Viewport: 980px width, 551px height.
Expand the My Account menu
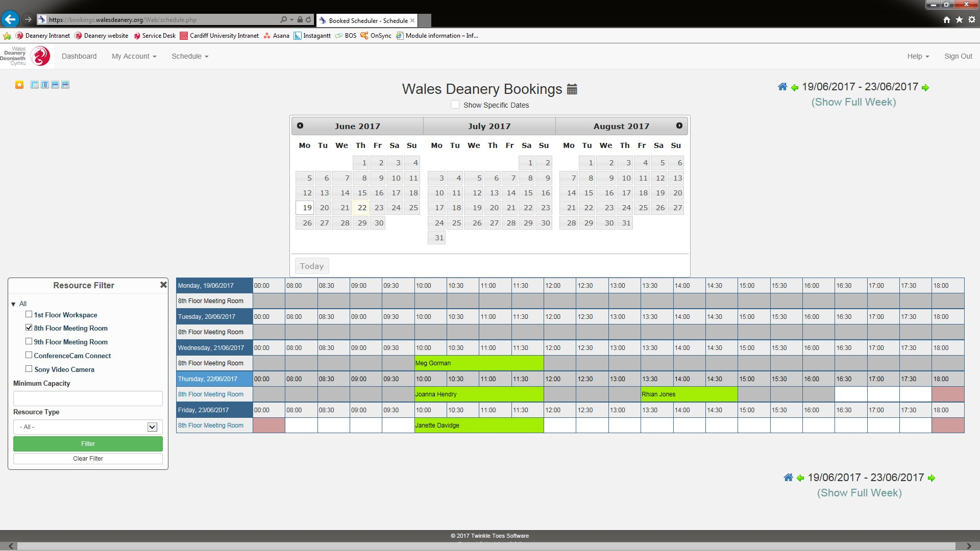point(133,56)
